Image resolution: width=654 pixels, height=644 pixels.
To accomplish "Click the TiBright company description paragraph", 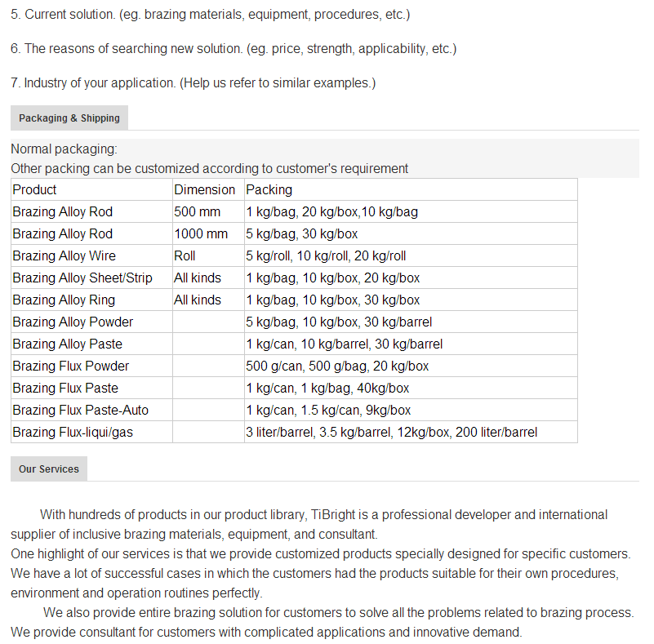I will point(309,524).
